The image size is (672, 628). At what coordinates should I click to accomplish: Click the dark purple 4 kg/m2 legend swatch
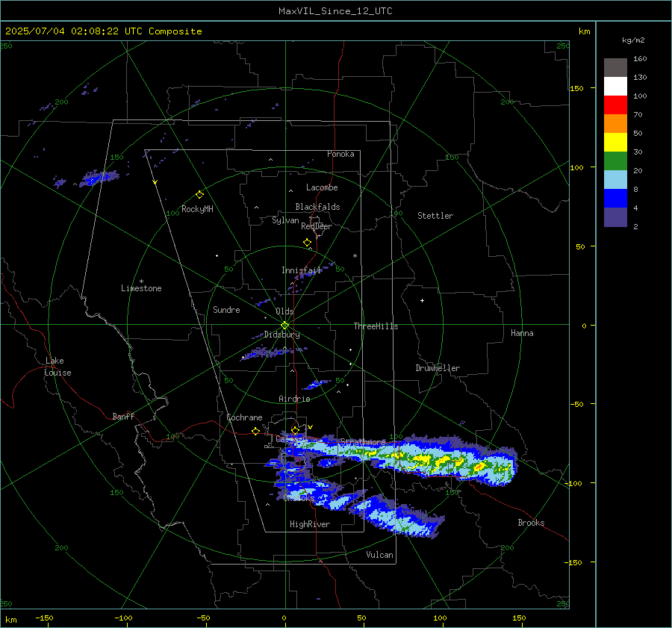click(615, 217)
